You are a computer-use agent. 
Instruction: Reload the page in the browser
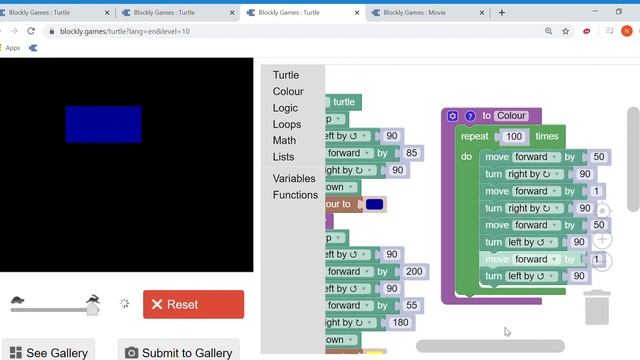[x=31, y=31]
